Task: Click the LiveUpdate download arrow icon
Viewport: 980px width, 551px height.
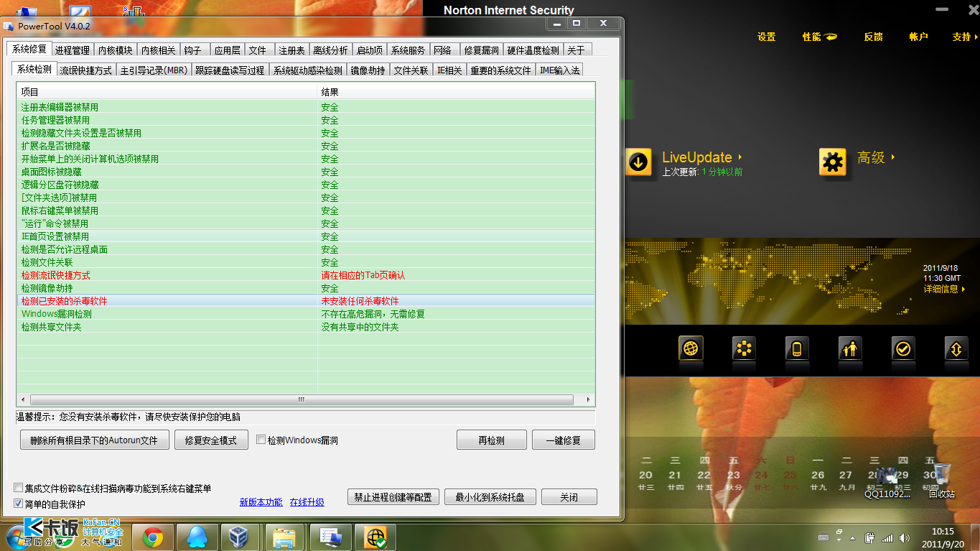Action: (x=638, y=163)
